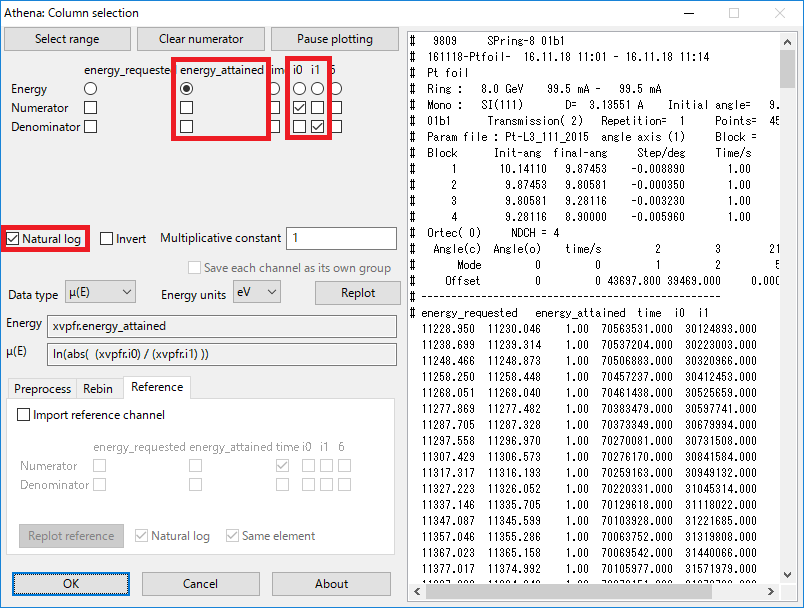The height and width of the screenshot is (608, 804).
Task: Click the Multiplicative constant field
Action: tap(341, 238)
